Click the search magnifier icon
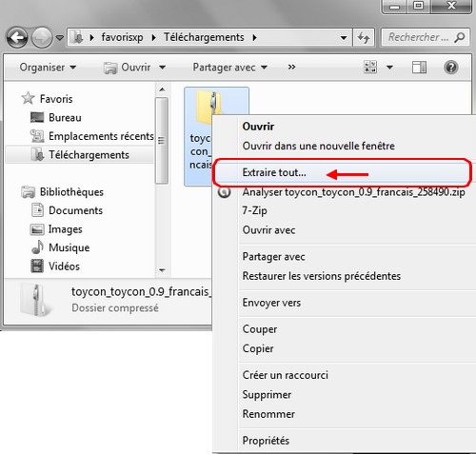 click(460, 37)
